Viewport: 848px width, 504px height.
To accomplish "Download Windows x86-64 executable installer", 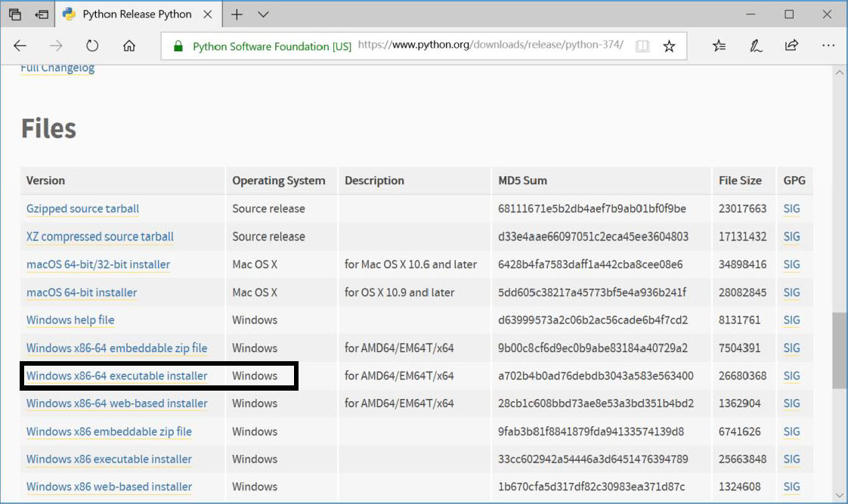I will tap(116, 376).
